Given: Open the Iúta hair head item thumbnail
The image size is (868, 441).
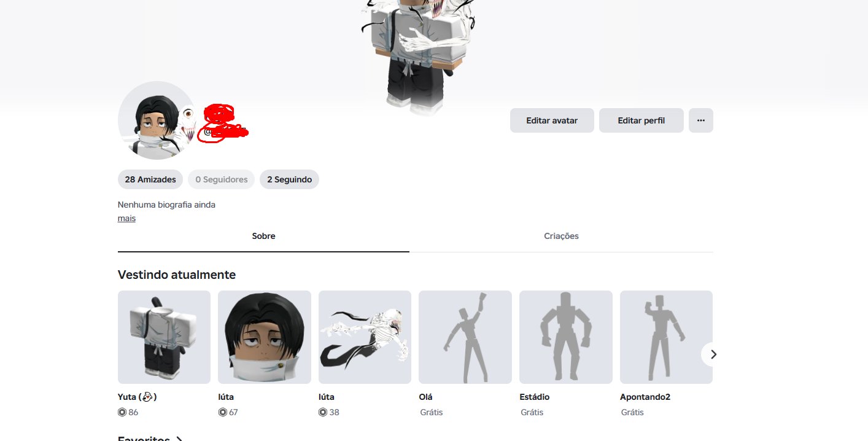Looking at the screenshot, I should [x=265, y=337].
